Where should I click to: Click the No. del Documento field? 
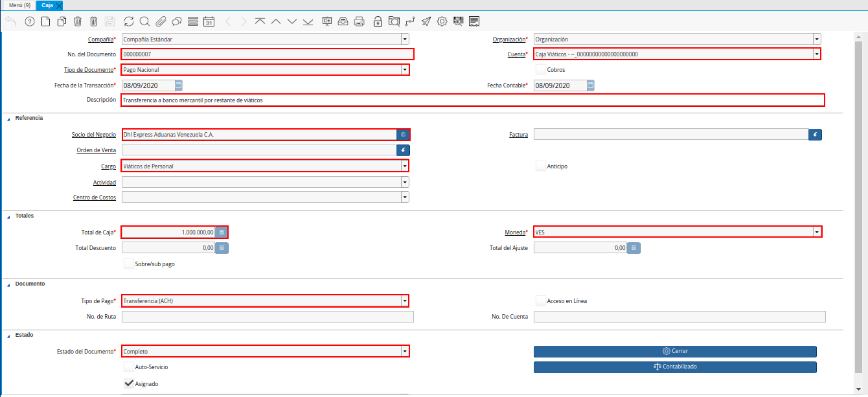[268, 54]
